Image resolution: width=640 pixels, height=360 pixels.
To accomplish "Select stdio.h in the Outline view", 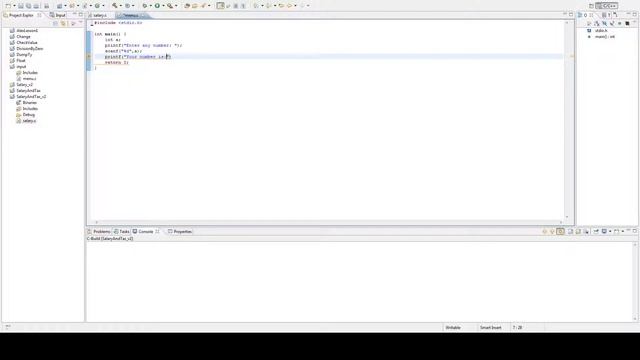I will pyautogui.click(x=601, y=31).
